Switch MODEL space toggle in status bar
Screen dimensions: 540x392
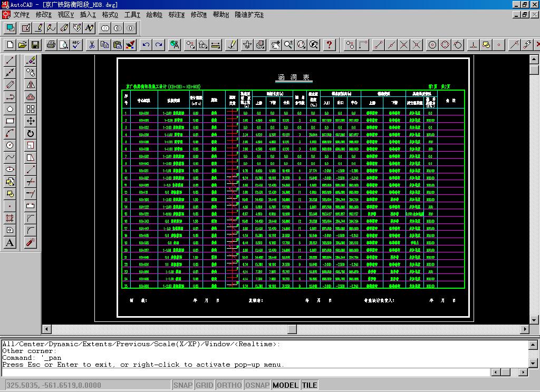pyautogui.click(x=285, y=385)
